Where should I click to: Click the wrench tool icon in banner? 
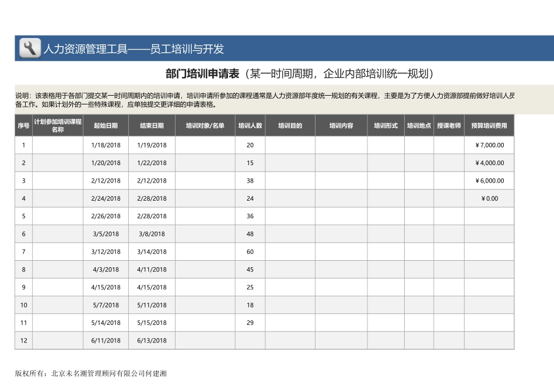(x=30, y=48)
